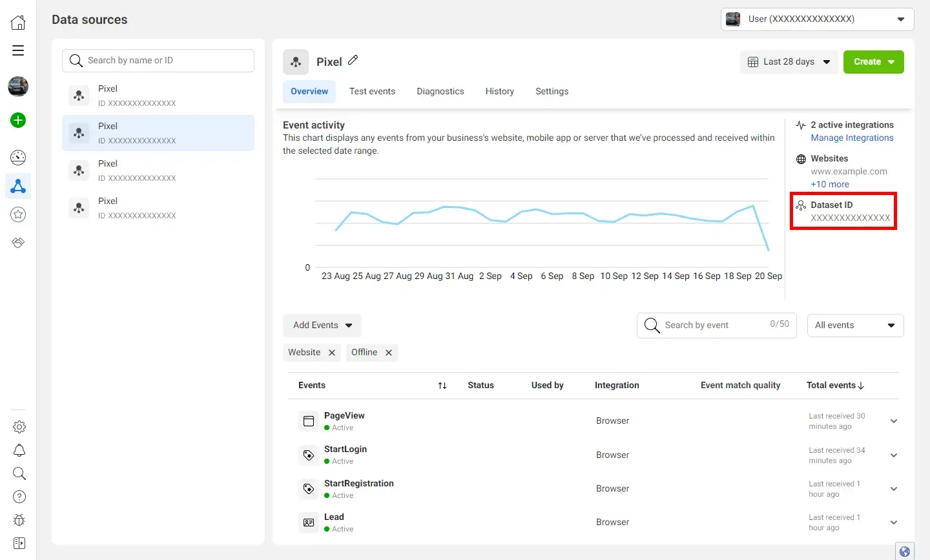Select the first Pixel in the list
The width and height of the screenshot is (930, 560).
click(x=158, y=96)
